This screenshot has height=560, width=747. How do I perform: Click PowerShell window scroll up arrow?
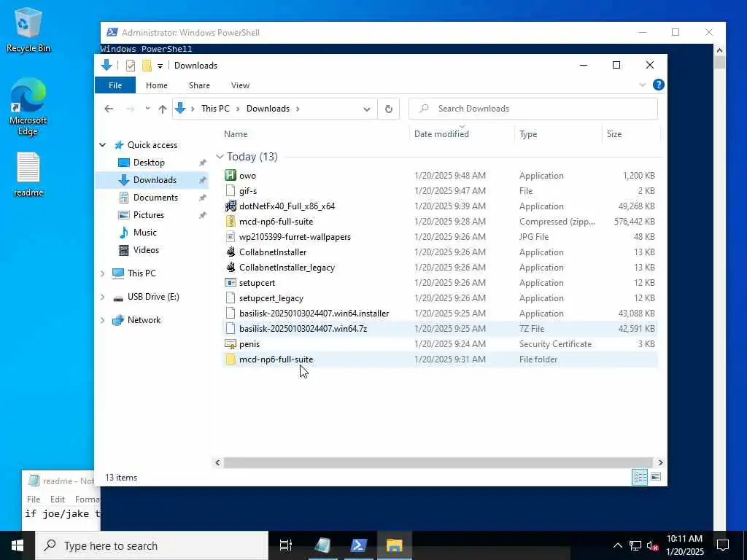coord(719,50)
